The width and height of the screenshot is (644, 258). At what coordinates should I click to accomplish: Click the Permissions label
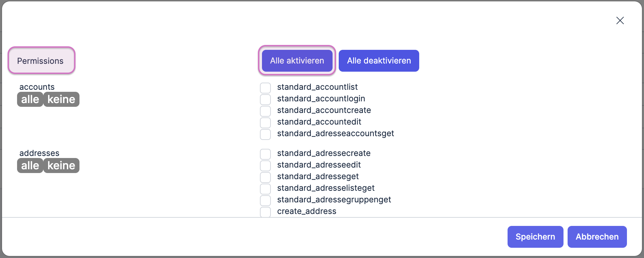click(41, 61)
